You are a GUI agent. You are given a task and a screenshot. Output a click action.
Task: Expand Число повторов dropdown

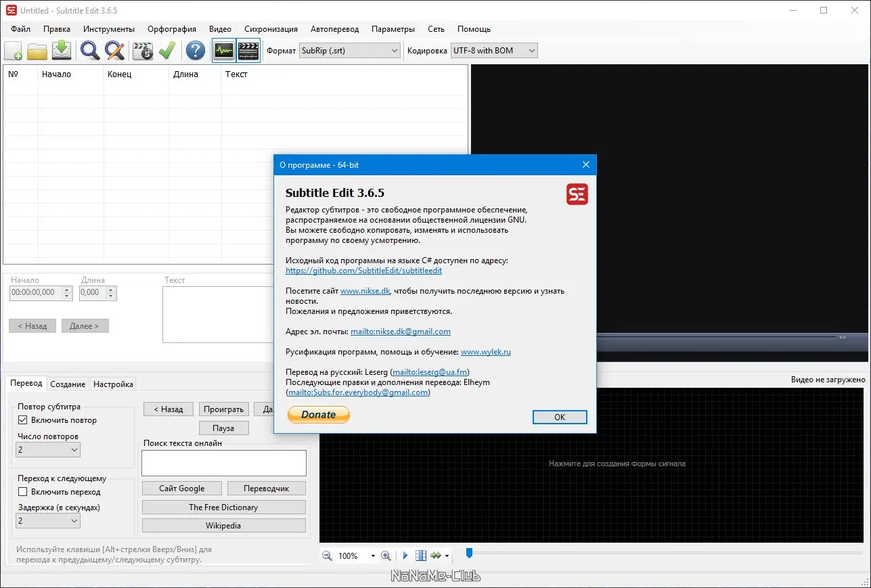click(48, 450)
